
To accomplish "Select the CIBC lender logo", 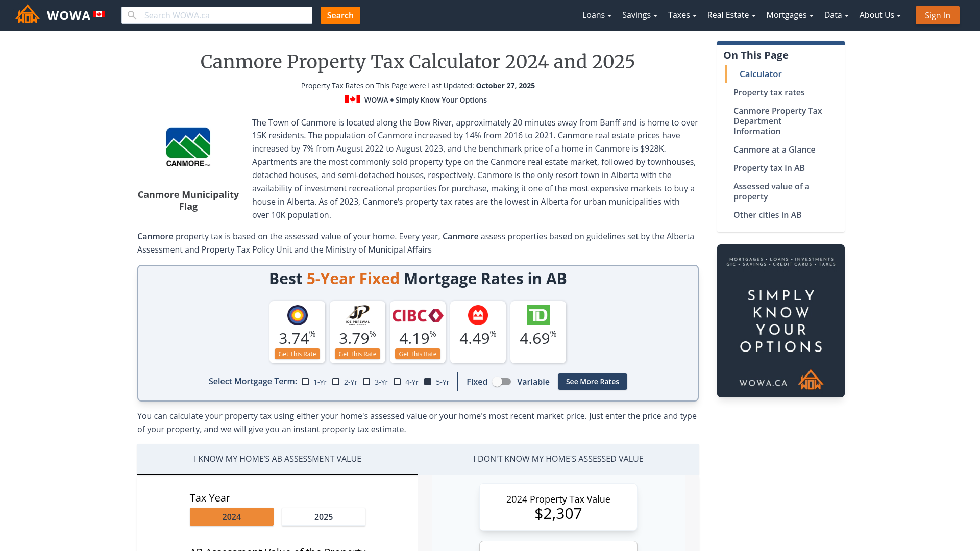I will tap(418, 315).
